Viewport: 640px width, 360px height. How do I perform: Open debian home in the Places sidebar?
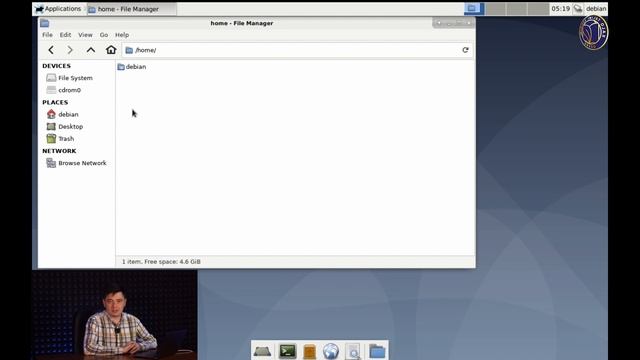click(62, 114)
